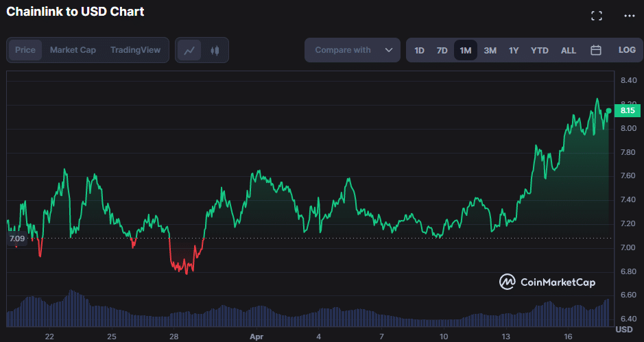The width and height of the screenshot is (644, 342).
Task: Open fullscreen chart mode
Action: click(597, 16)
